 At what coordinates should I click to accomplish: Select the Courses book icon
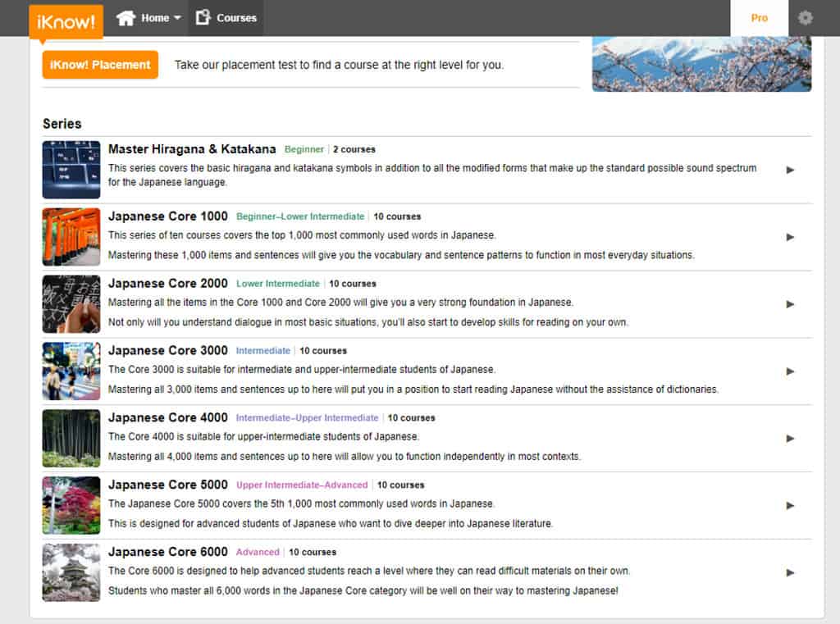(203, 16)
